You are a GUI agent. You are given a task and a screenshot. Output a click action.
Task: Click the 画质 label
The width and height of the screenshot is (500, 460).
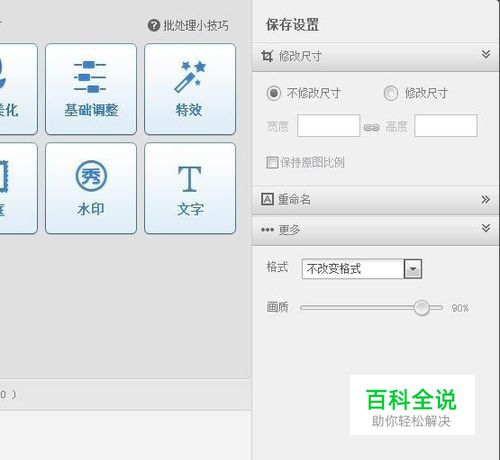[277, 307]
